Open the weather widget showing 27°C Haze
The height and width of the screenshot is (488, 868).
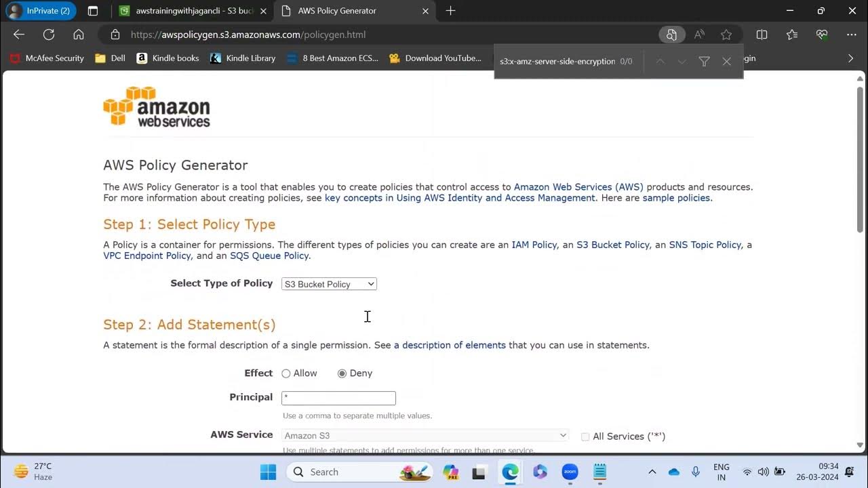[34, 472]
